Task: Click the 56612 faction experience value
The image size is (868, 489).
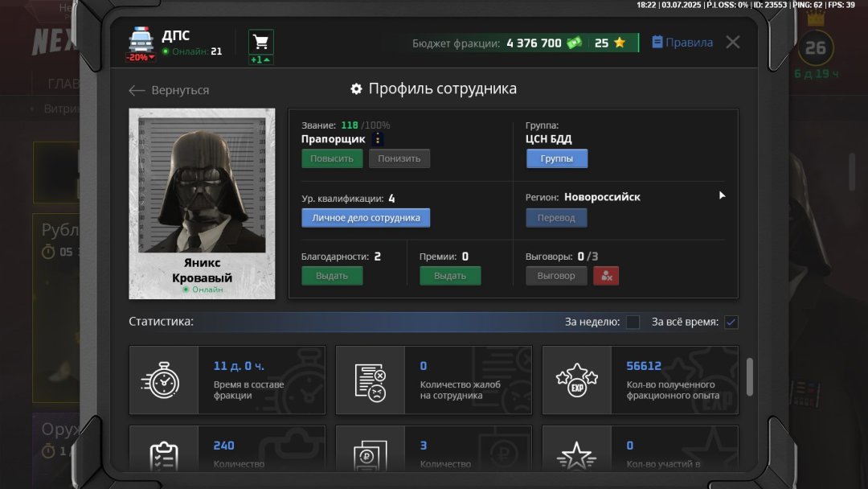Action: point(643,366)
